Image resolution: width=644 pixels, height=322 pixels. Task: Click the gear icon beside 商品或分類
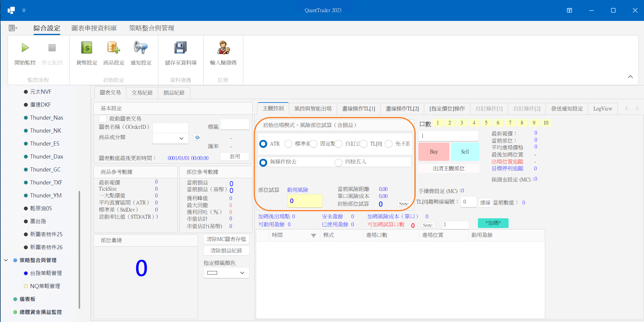tap(197, 137)
